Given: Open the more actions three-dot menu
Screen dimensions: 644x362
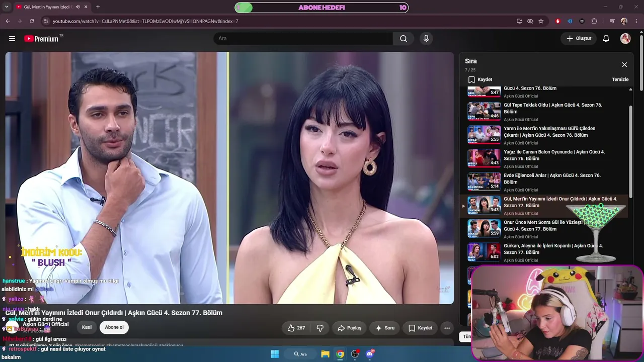Looking at the screenshot, I should pyautogui.click(x=447, y=328).
